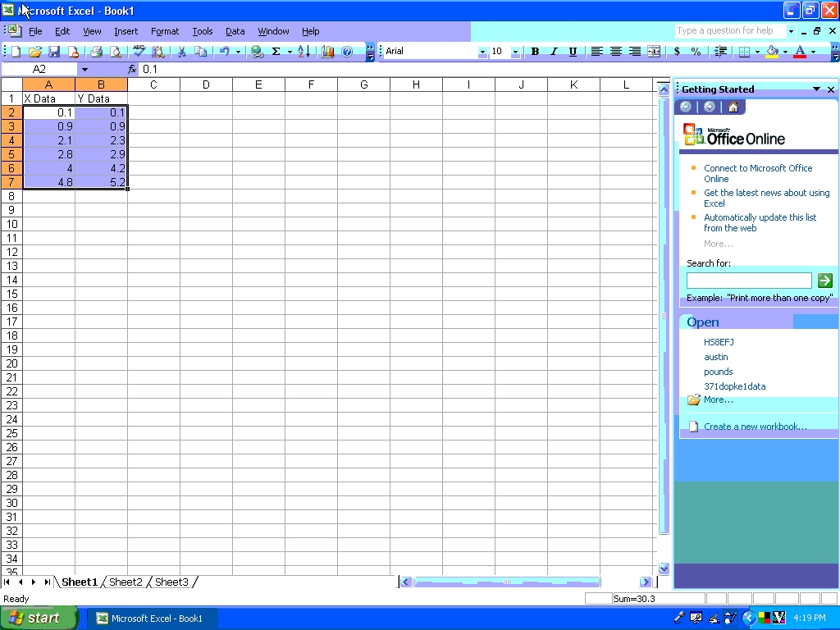Click the Cut scissors icon
840x630 pixels.
click(181, 51)
